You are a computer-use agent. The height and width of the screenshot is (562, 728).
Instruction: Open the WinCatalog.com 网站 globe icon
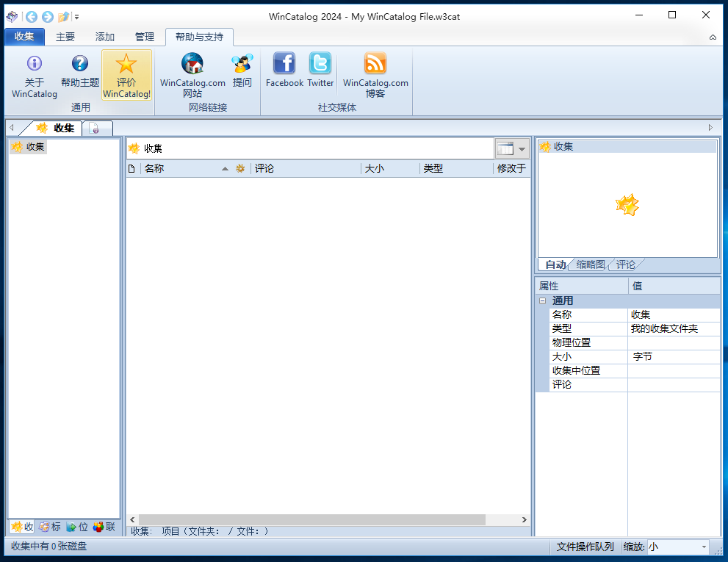192,64
